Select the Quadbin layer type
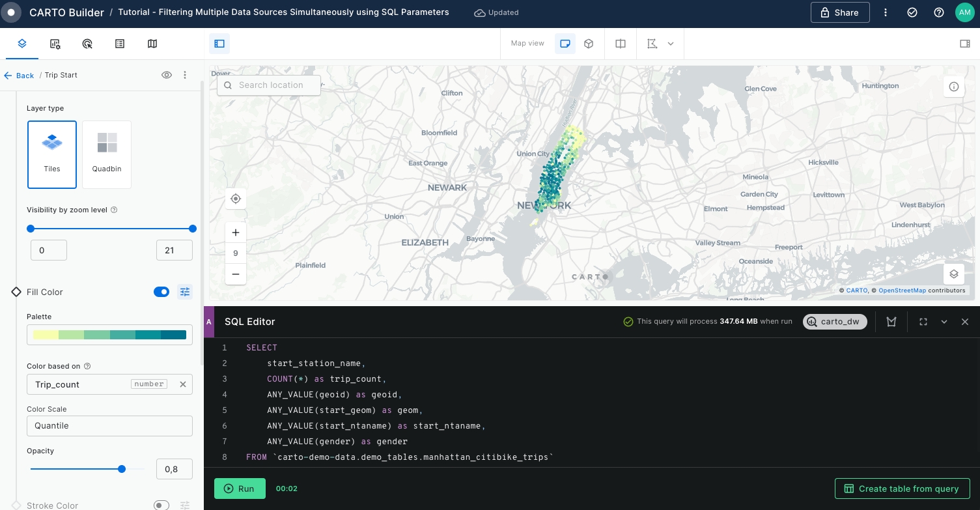This screenshot has height=510, width=980. point(107,154)
